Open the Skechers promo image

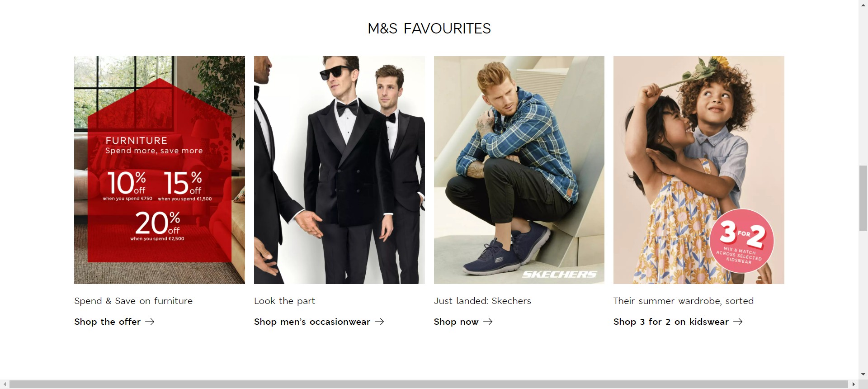point(519,170)
